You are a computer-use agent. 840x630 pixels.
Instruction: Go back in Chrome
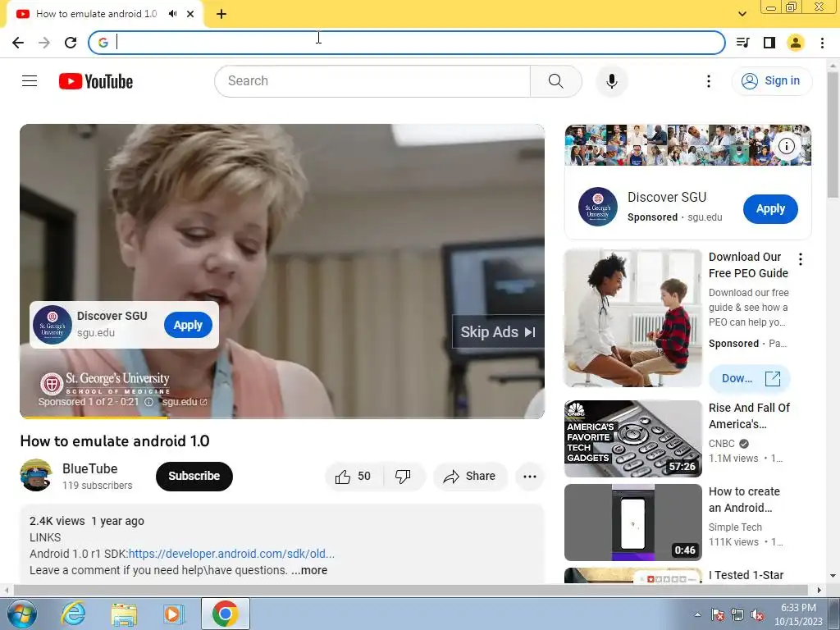[18, 43]
